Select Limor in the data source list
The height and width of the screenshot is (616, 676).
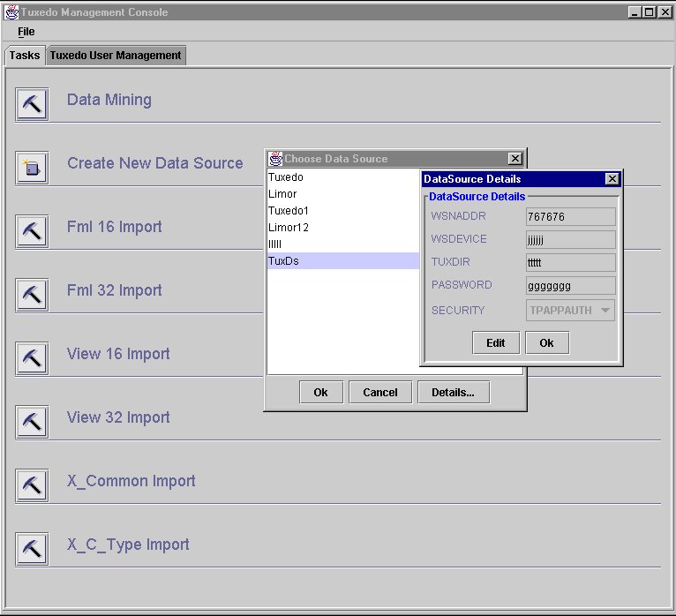(343, 194)
